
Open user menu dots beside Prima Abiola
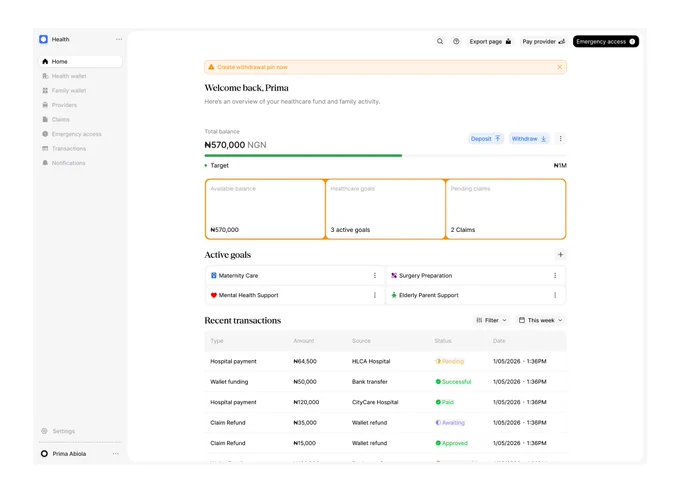click(115, 454)
